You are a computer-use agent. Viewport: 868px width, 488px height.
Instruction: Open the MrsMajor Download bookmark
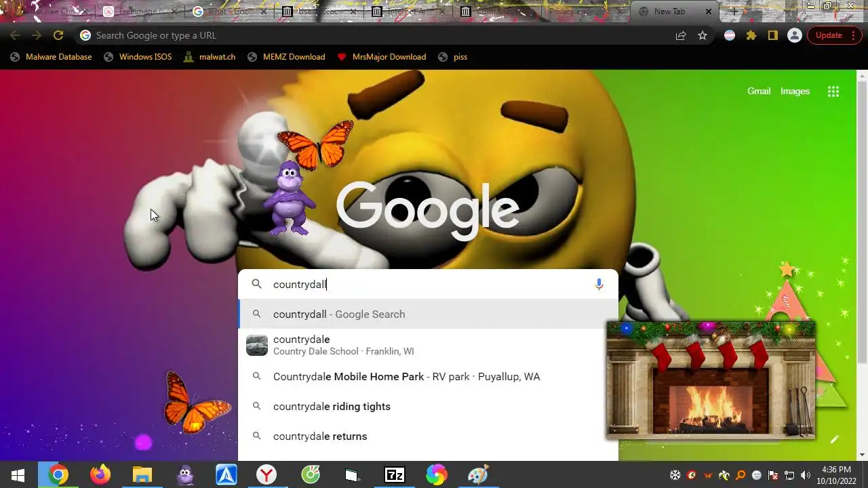[382, 57]
